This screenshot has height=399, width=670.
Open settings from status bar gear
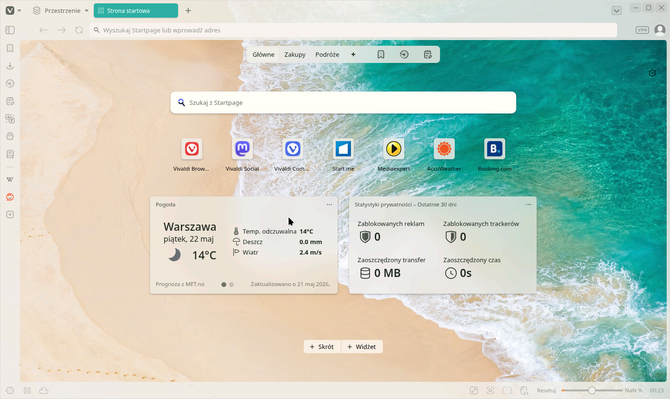coord(10,390)
